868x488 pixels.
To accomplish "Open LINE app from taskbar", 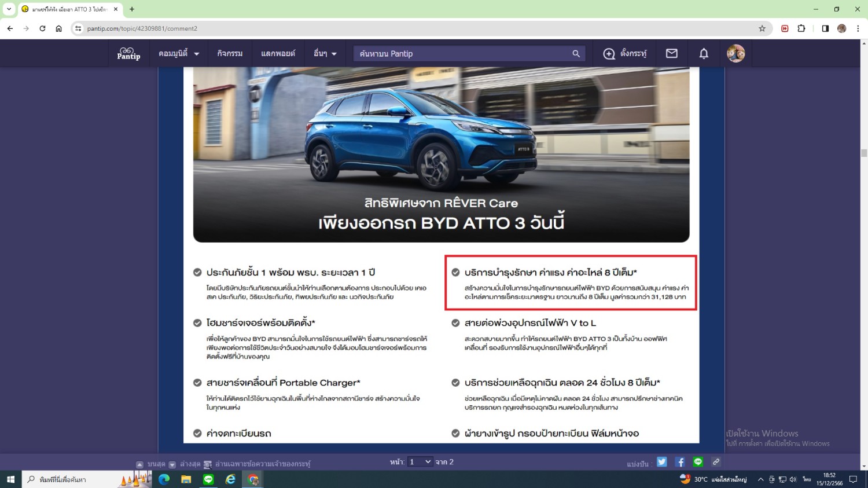I will pyautogui.click(x=208, y=479).
